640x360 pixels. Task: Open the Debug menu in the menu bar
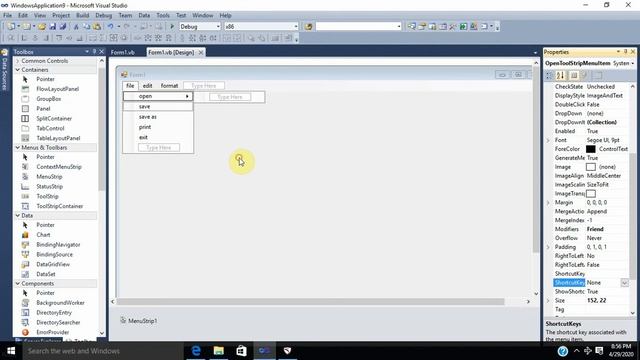tap(103, 15)
